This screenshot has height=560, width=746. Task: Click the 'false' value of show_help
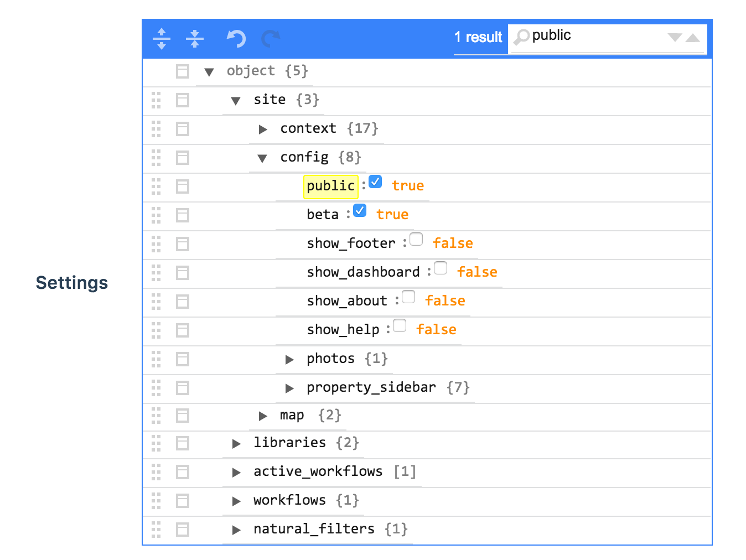point(436,330)
